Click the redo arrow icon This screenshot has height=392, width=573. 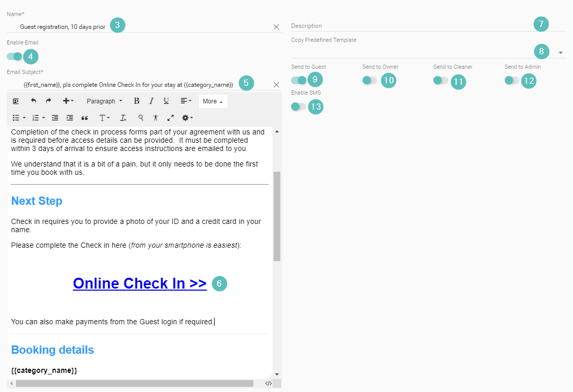click(49, 101)
